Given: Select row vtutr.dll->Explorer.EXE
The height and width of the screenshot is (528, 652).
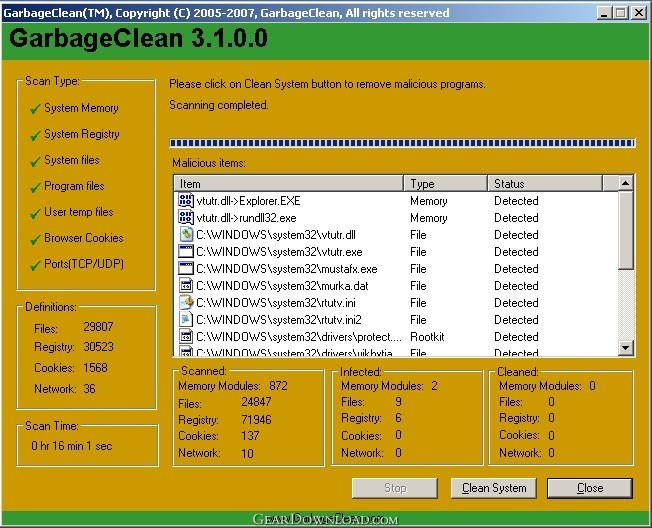Looking at the screenshot, I should pos(248,201).
